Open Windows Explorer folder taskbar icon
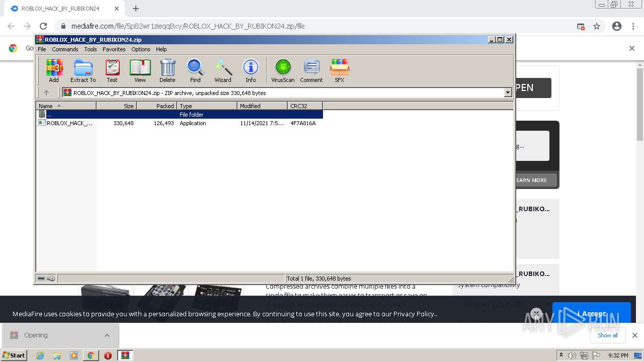Viewport: 644px width, 362px height. [57, 355]
